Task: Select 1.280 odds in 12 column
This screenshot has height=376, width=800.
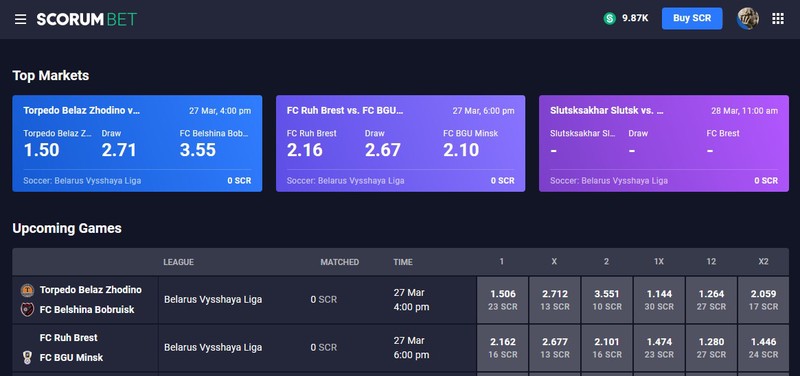Action: point(711,347)
